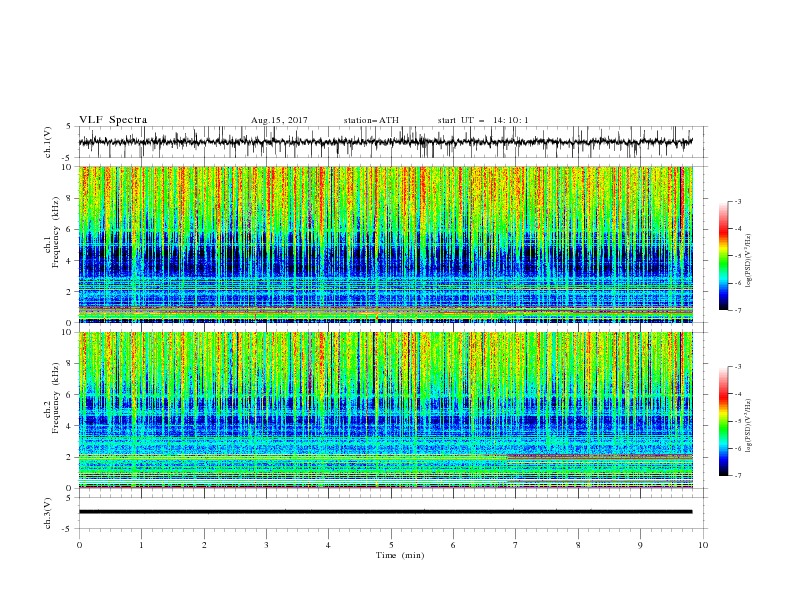Click time axis tick label "5"
792x612 pixels.
click(391, 545)
